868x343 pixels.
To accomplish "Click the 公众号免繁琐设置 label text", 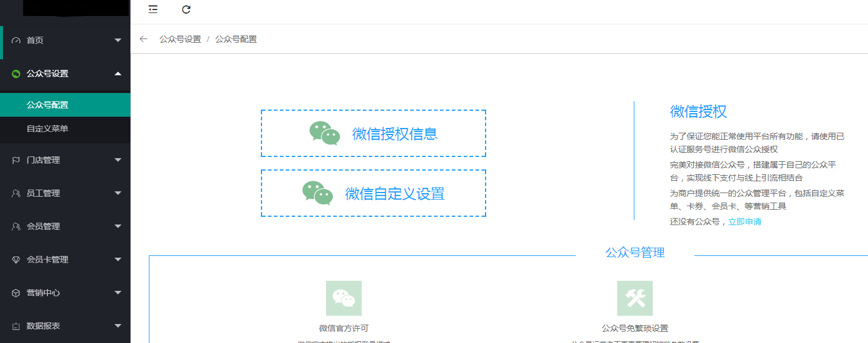I will [635, 328].
